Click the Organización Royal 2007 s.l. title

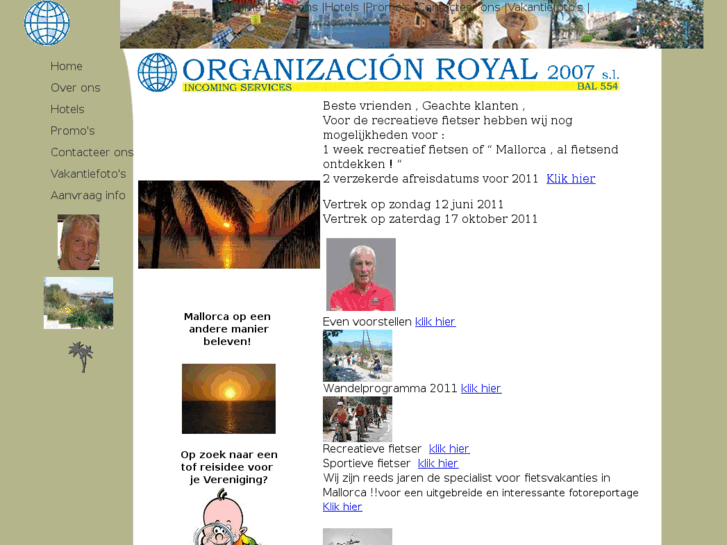401,70
